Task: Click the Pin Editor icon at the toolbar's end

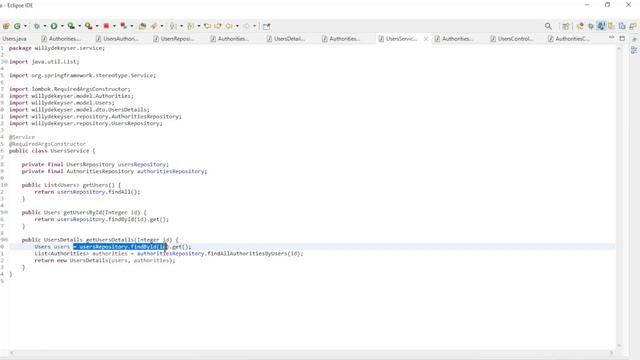Action: (267, 26)
